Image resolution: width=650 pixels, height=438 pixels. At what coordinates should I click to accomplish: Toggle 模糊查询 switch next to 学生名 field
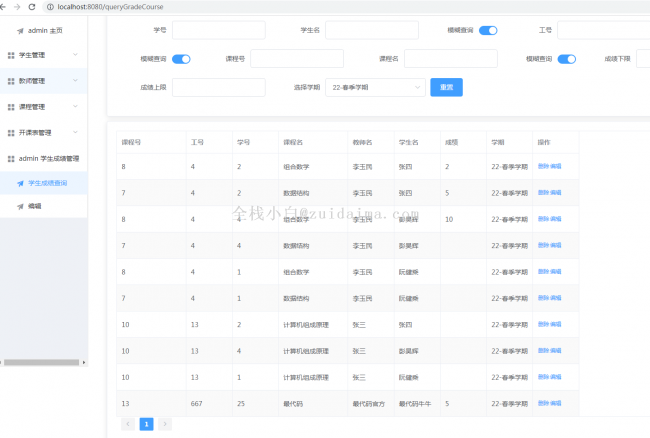pos(488,30)
